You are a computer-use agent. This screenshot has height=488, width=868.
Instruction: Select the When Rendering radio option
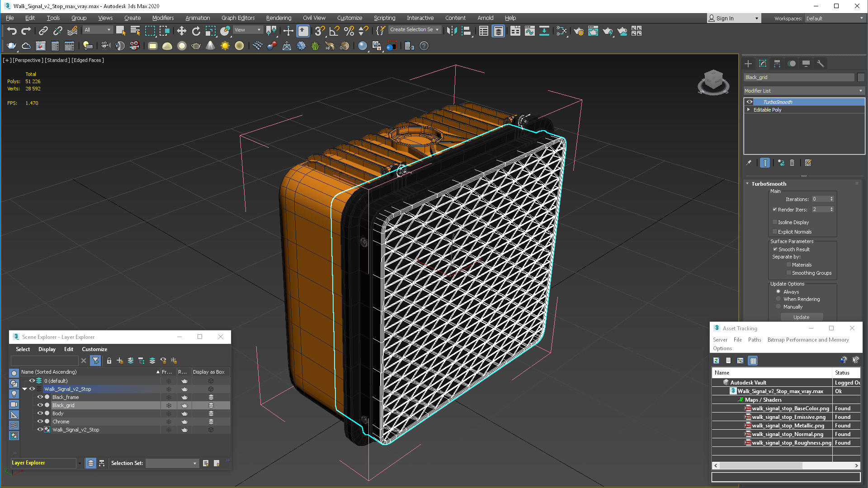pos(778,299)
